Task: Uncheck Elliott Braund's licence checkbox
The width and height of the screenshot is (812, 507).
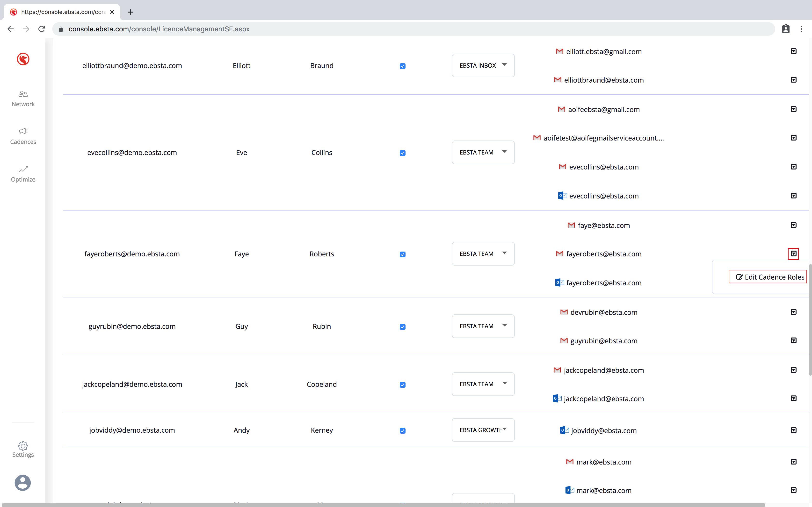Action: 403,66
